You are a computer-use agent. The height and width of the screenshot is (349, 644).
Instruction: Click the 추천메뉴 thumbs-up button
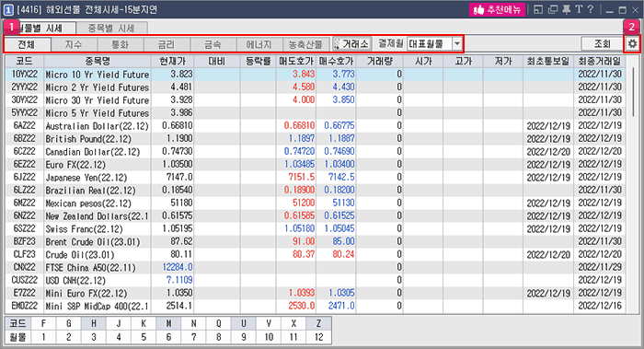click(x=498, y=9)
